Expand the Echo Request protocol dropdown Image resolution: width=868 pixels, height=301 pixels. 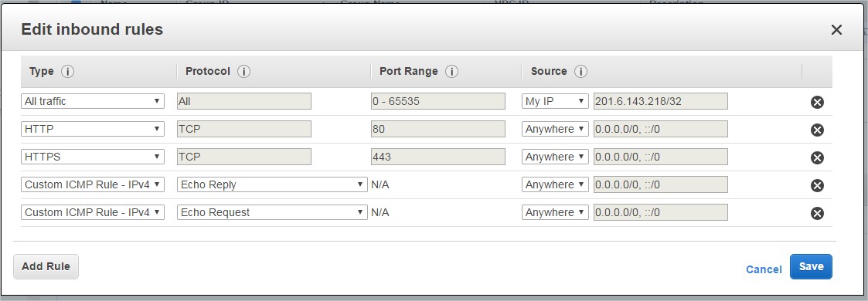[272, 212]
